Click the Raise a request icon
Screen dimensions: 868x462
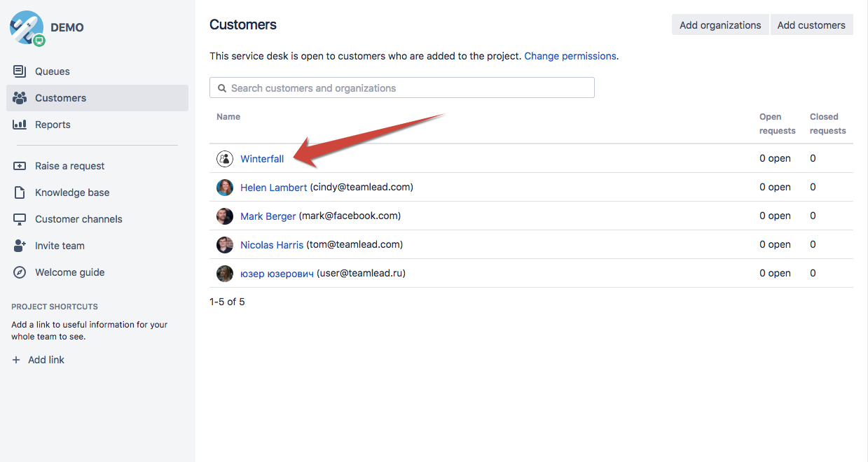(20, 166)
